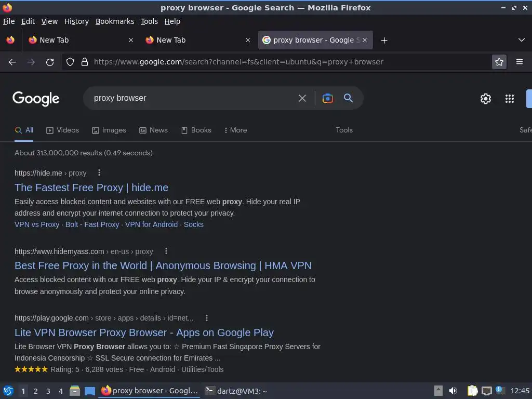The width and height of the screenshot is (532, 399).
Task: Show desktop from taskbar icon
Action: coord(89,391)
